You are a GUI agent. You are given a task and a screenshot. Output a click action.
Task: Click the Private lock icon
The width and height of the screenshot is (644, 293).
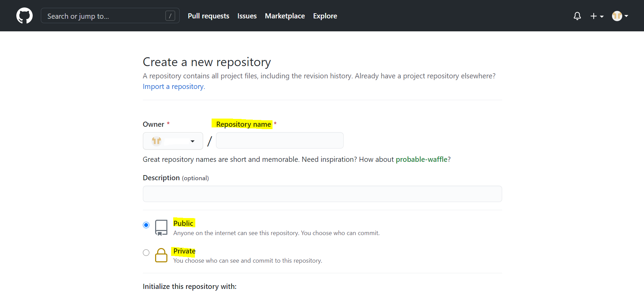pos(161,255)
